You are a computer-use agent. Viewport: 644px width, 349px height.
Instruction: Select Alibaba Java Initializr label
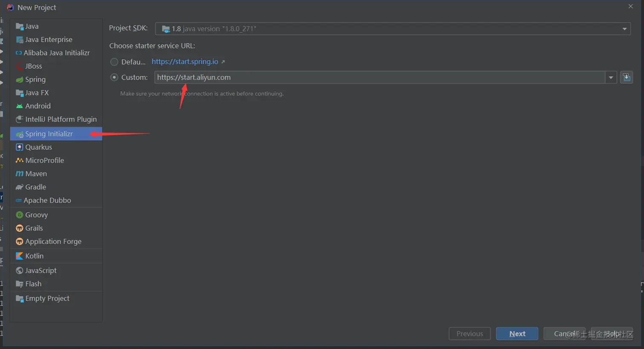tap(57, 53)
